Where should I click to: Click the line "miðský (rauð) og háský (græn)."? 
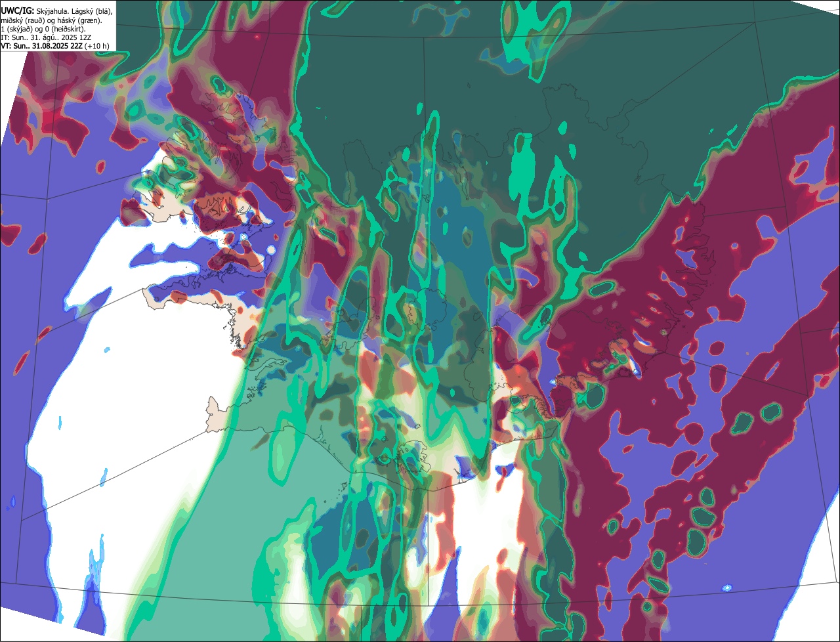coord(52,20)
